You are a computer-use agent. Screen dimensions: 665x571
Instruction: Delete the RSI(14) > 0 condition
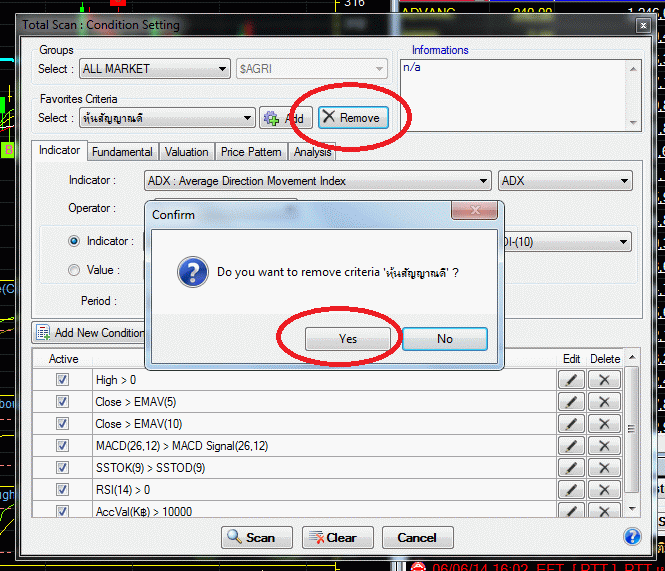[x=604, y=490]
